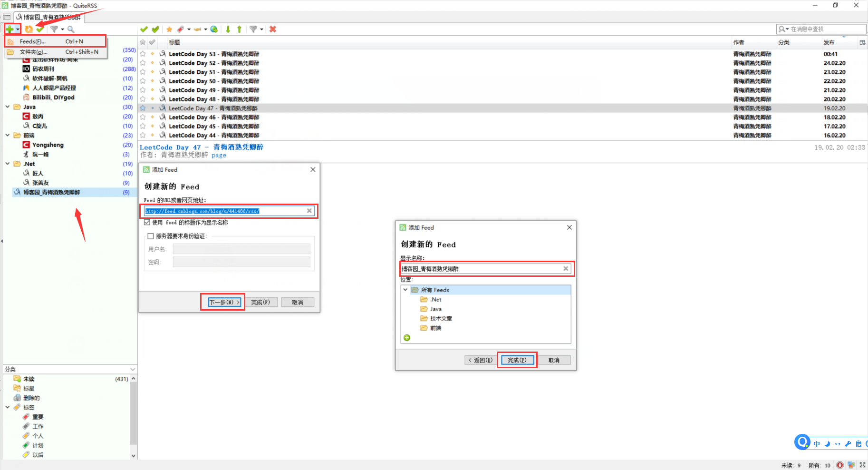Open the news filter funnel dropdown arrow
The width and height of the screenshot is (868, 470).
pos(261,29)
